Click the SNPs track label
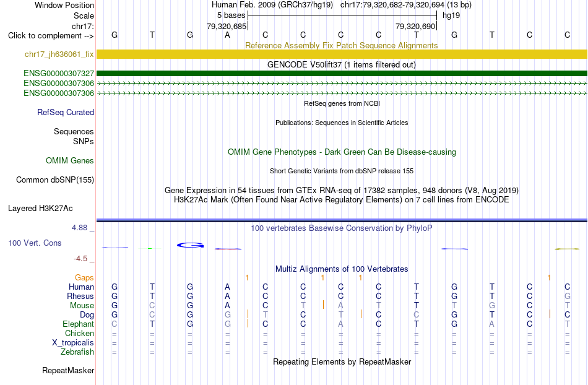This screenshot has width=588, height=385. 84,141
